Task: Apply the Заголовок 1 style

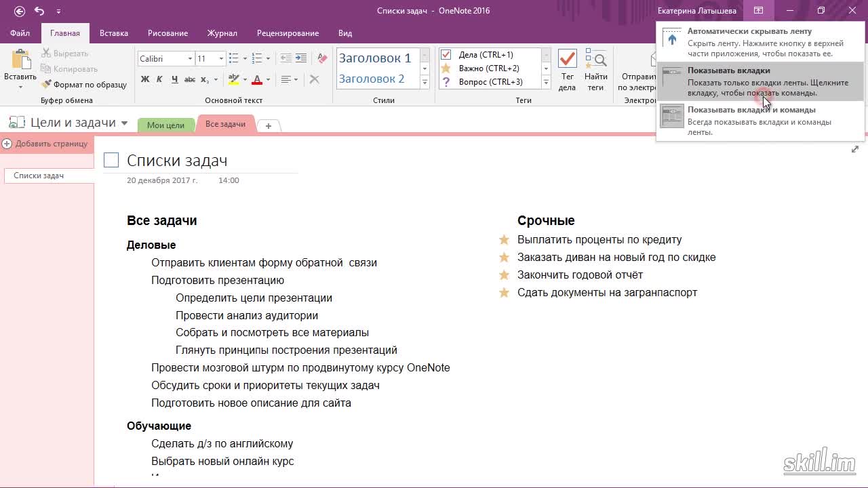Action: (375, 58)
